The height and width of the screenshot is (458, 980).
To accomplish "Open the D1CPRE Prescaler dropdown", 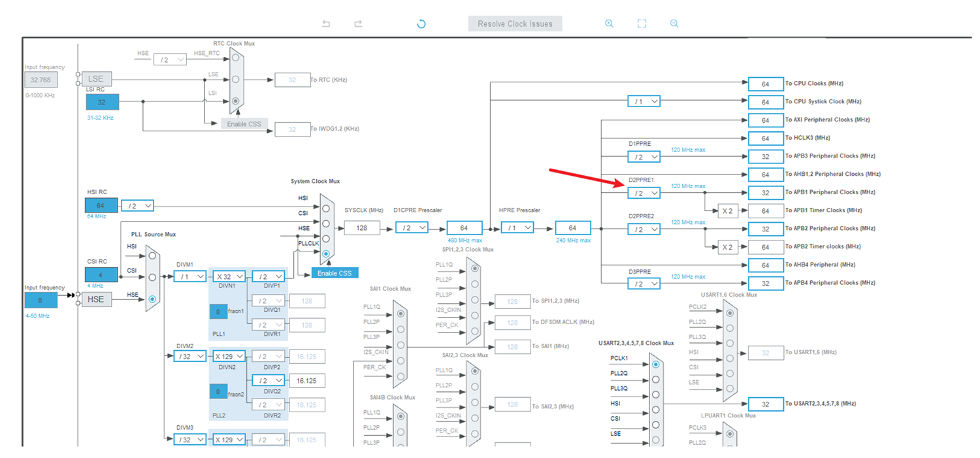I will coord(412,227).
